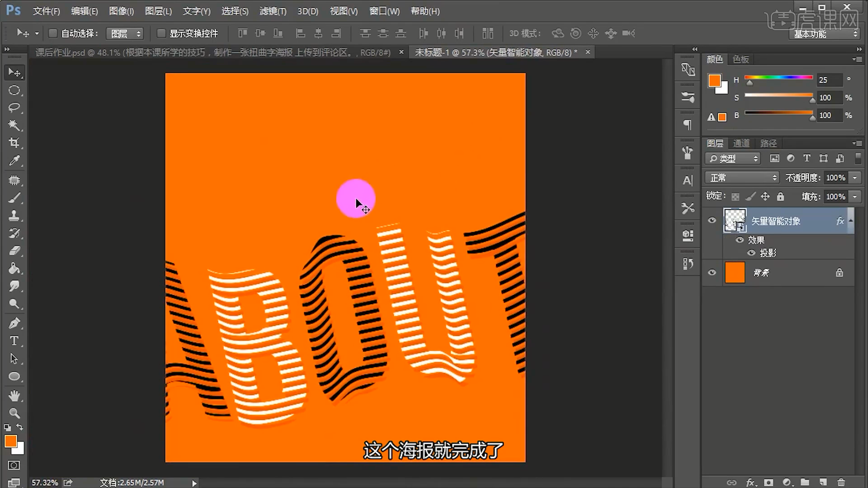Toggle lock position
Viewport: 868px width, 488px height.
click(765, 197)
